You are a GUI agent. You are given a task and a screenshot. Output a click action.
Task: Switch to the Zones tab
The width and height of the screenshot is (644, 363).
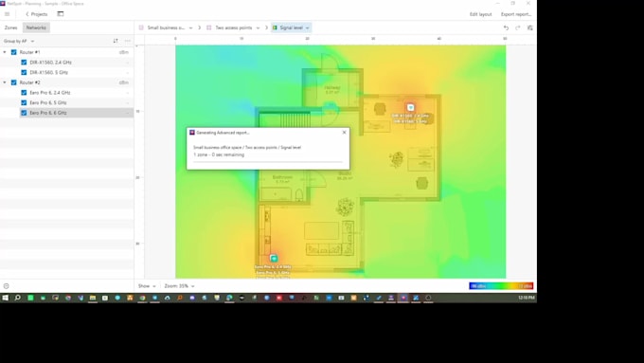click(x=11, y=27)
